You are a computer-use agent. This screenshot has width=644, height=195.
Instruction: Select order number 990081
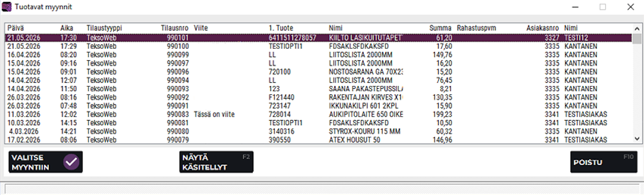178,123
